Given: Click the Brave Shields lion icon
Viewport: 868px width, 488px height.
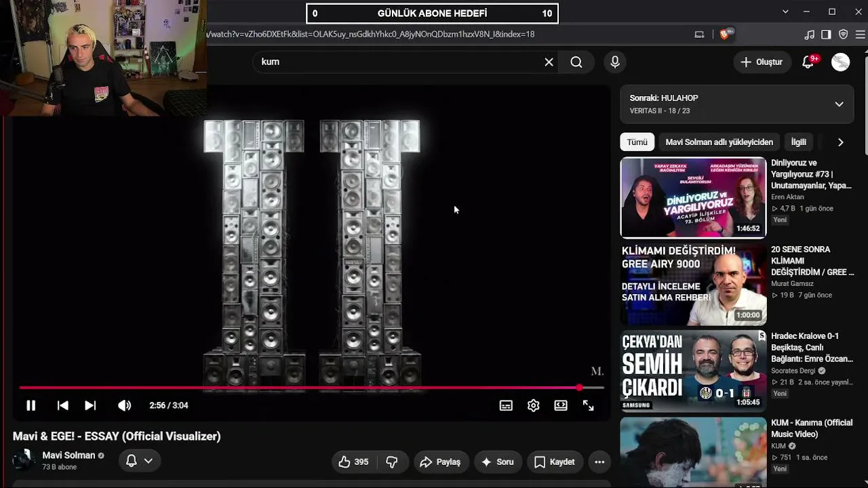Looking at the screenshot, I should click(x=724, y=34).
